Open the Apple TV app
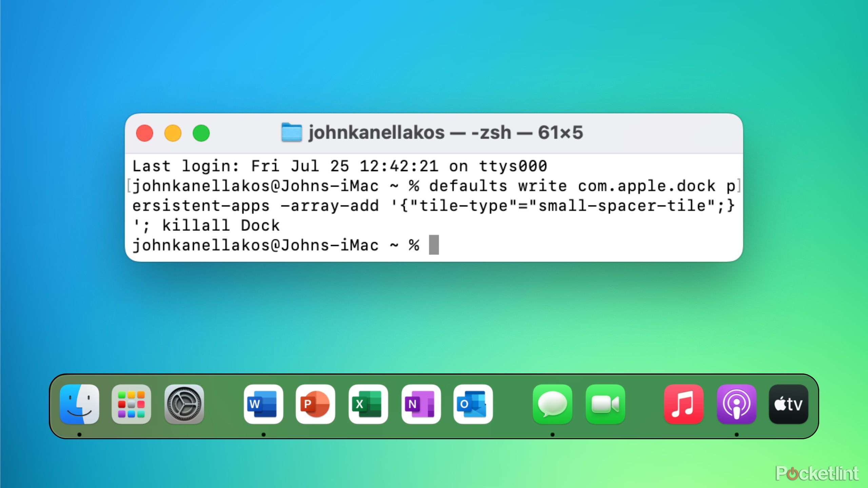This screenshot has height=488, width=868. [x=789, y=404]
